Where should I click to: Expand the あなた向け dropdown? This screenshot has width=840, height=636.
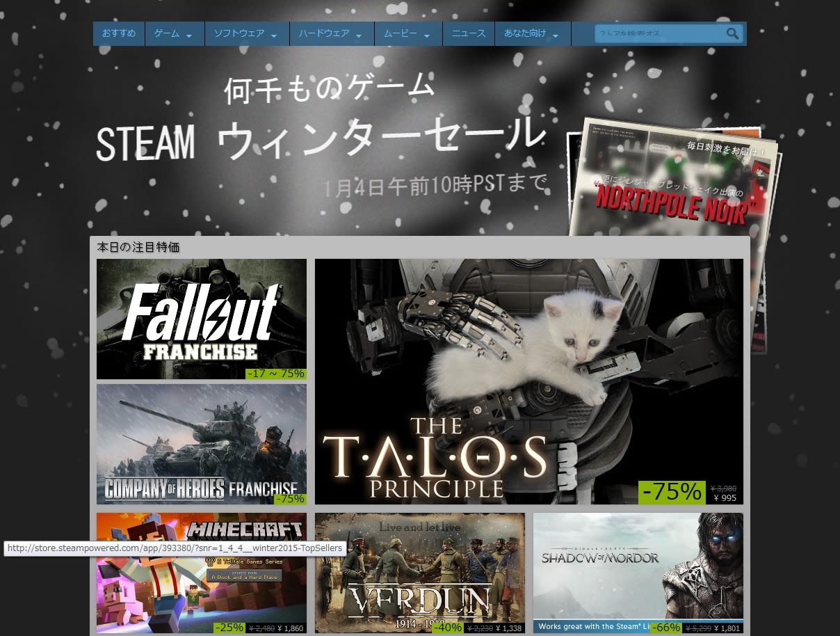tap(533, 33)
